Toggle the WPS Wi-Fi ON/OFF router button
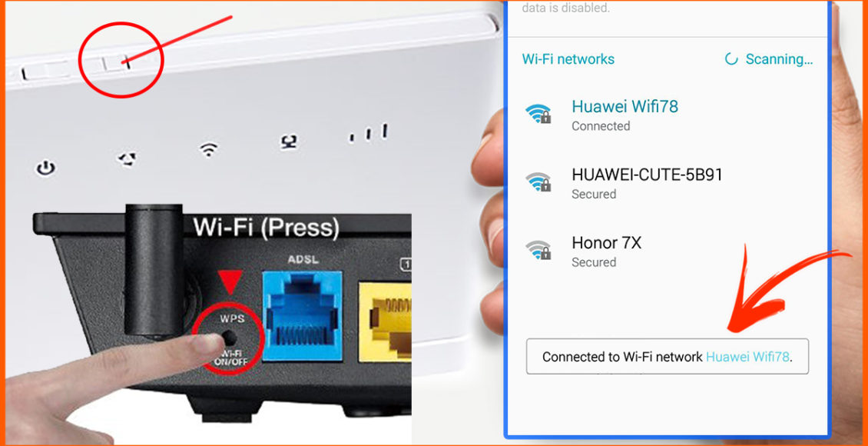Image resolution: width=868 pixels, height=446 pixels. click(x=227, y=337)
